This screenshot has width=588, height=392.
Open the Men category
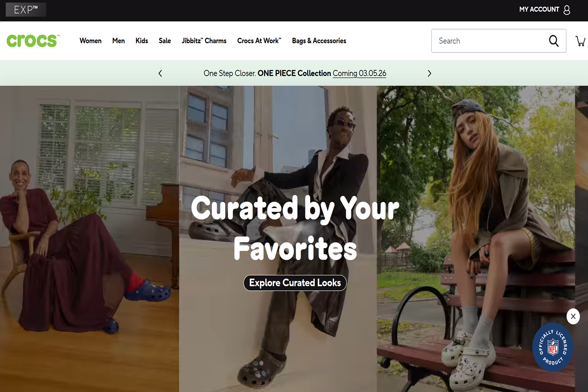pyautogui.click(x=119, y=41)
